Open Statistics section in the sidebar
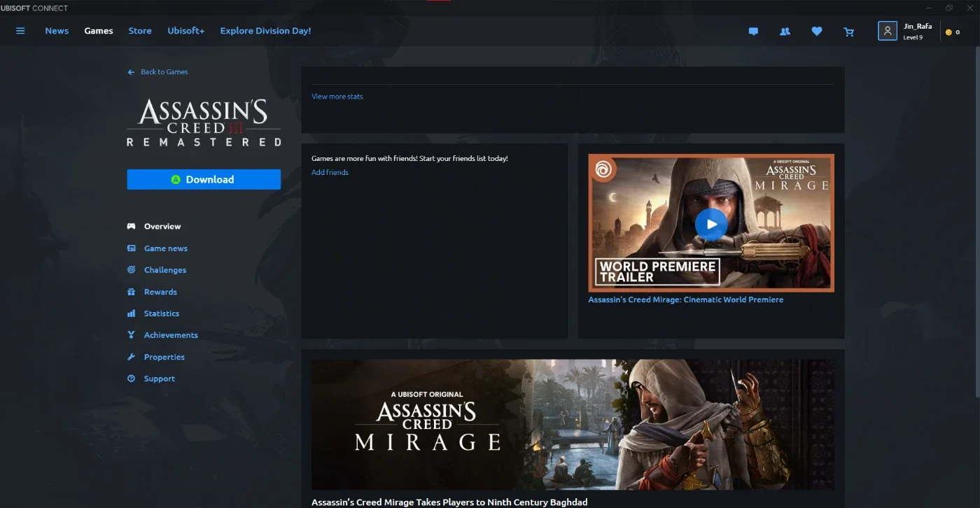Screen dimensions: 980x508 [x=162, y=313]
